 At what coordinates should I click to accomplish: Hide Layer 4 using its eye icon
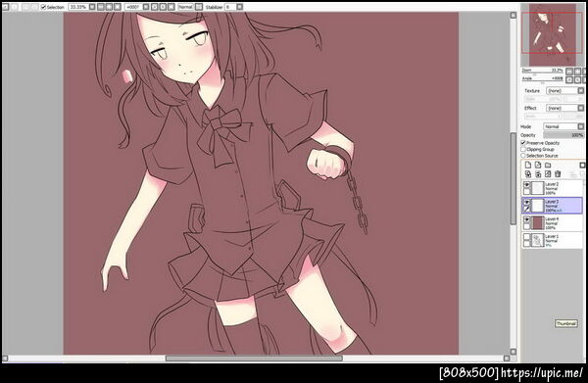tap(526, 219)
